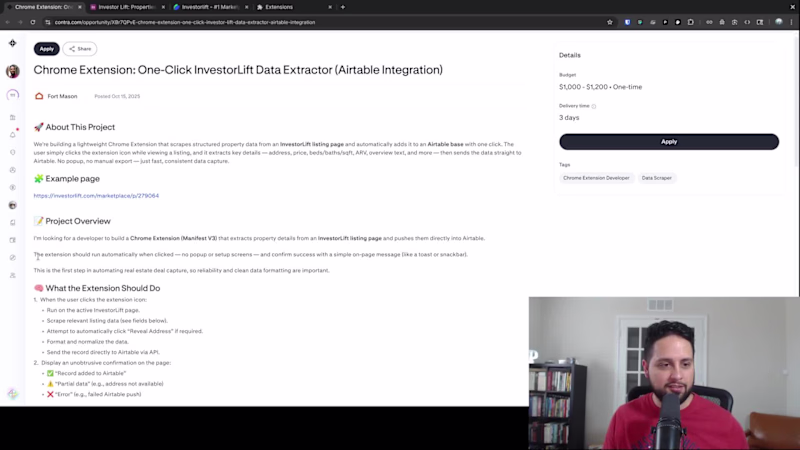
Task: Click the circular progress indicator in sidebar
Action: 13,95
